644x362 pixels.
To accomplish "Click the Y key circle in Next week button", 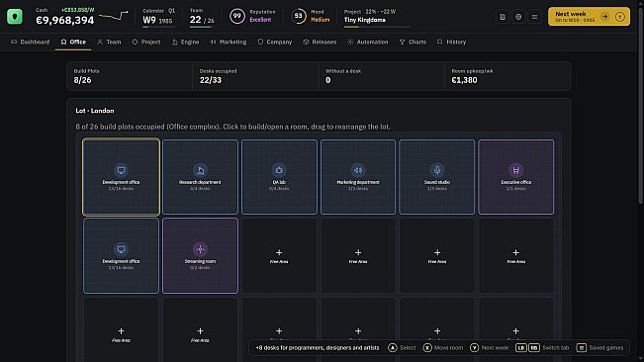I will (x=620, y=17).
